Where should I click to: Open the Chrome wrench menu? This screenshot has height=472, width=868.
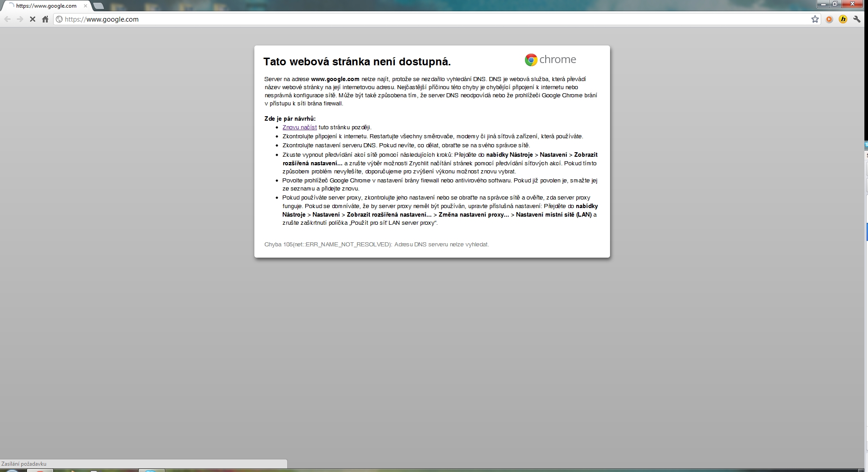(857, 19)
